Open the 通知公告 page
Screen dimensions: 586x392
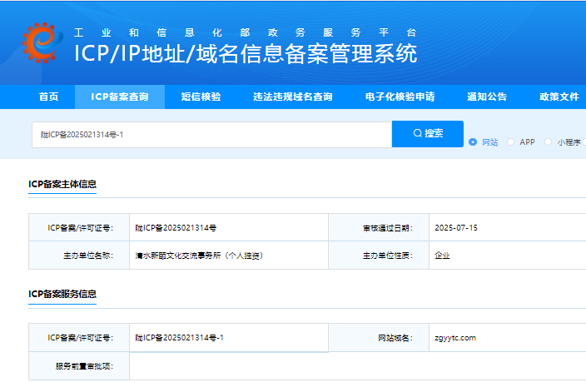coord(487,97)
